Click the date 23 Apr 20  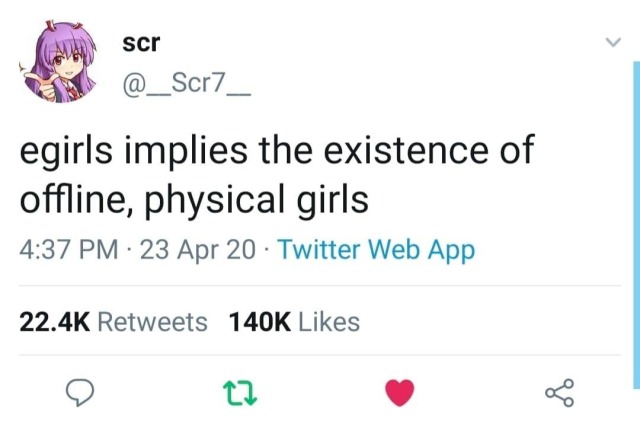[198, 250]
